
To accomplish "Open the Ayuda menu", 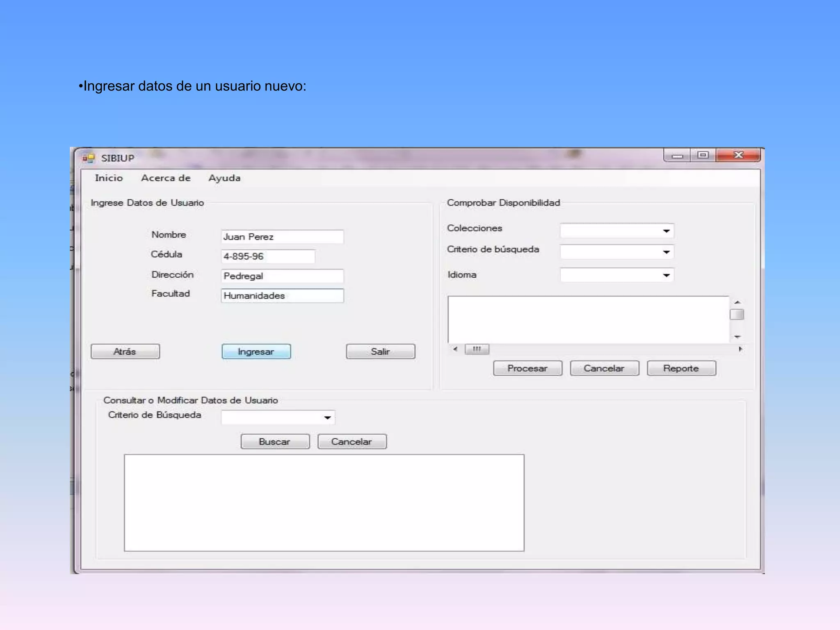I will click(x=224, y=178).
